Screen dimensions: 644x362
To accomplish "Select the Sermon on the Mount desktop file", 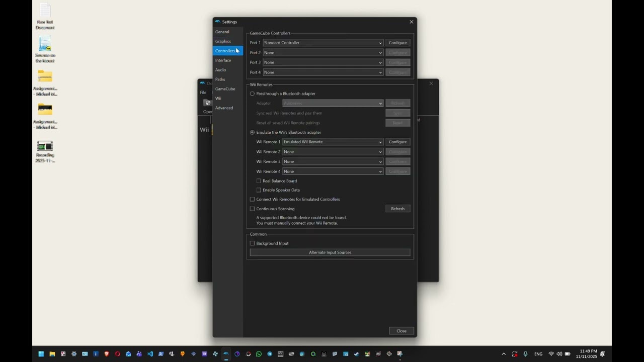I will pos(45,49).
